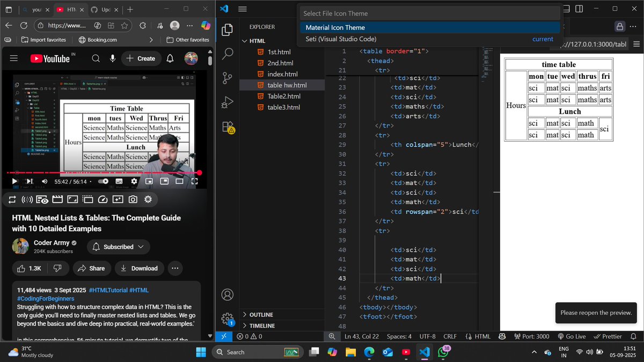The width and height of the screenshot is (644, 362).
Task: Open index.html in the Explorer
Action: coord(282,74)
